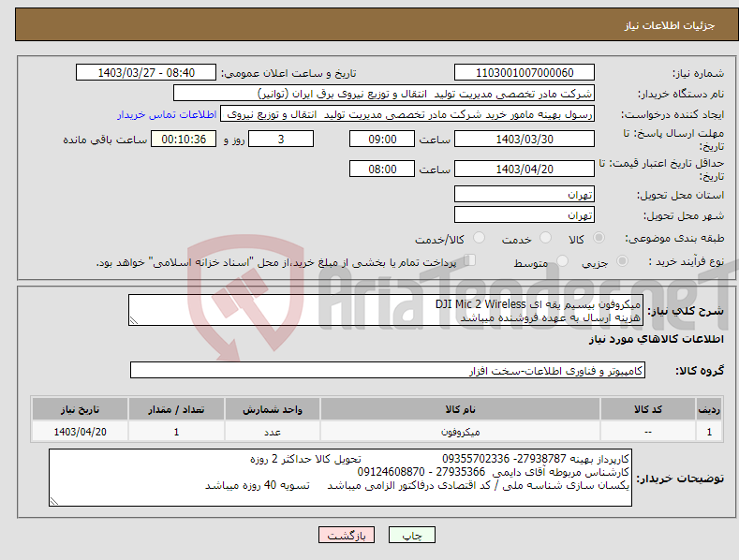
Task: Click the request creator field رسول بهینه
Action: pyautogui.click(x=407, y=114)
